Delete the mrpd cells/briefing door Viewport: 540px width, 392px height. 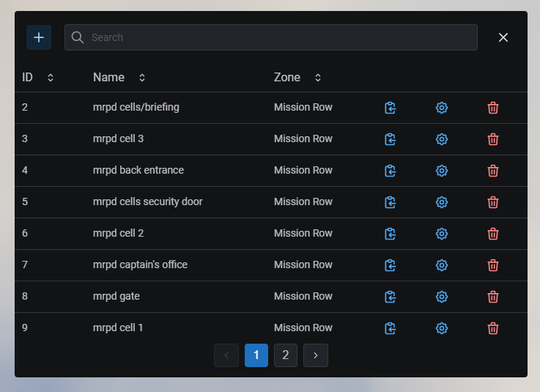pyautogui.click(x=493, y=108)
